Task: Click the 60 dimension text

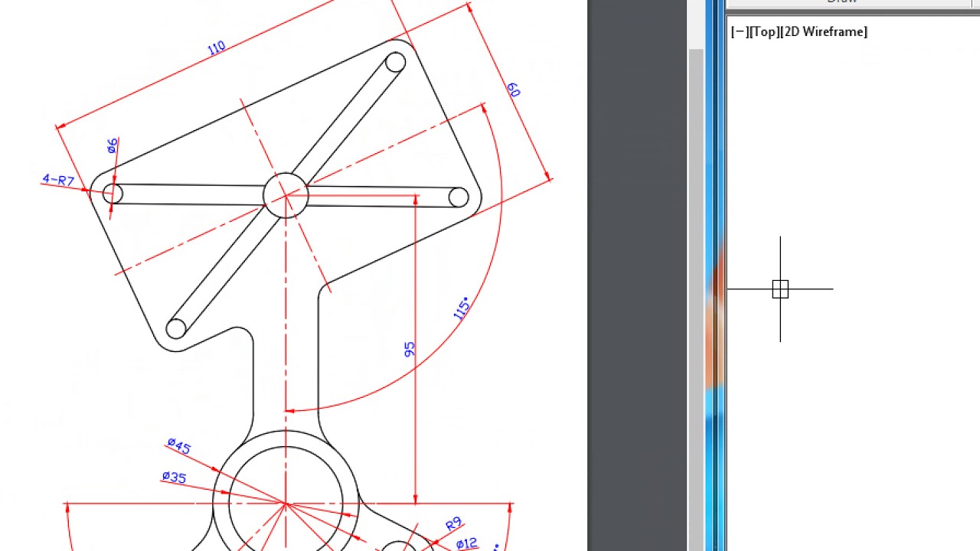Action: pos(513,90)
